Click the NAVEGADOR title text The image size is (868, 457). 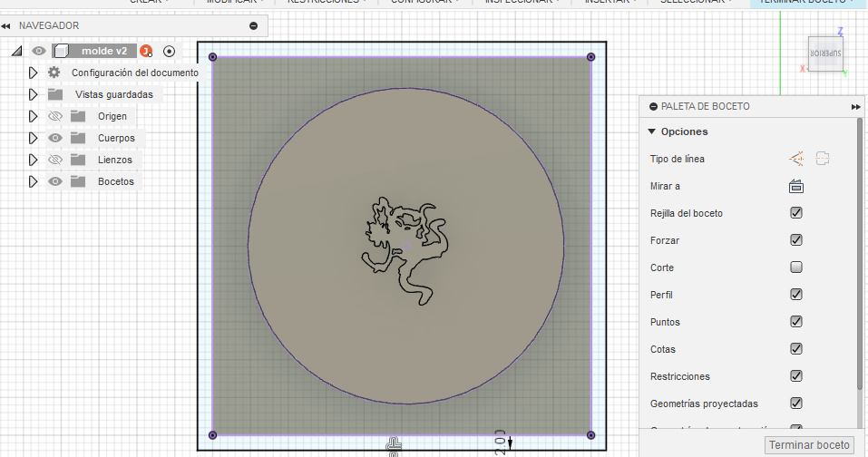49,25
